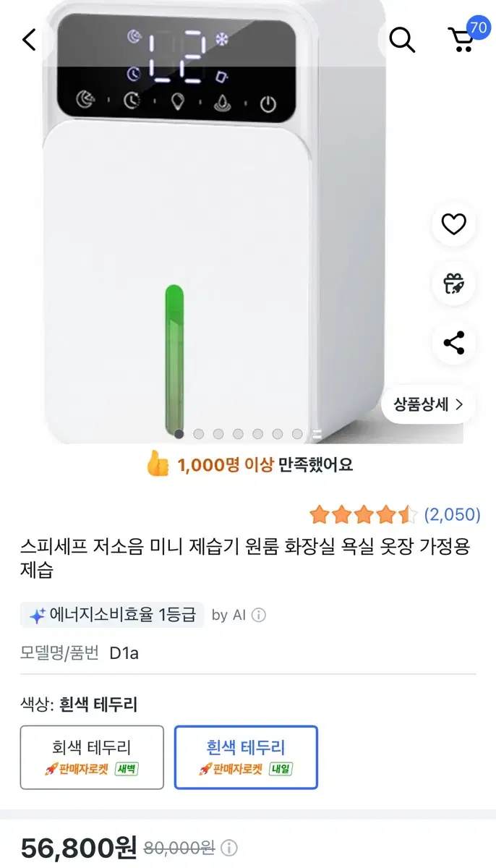Screen dimensions: 496x868
Task: Select the 흰색 테두리 color option
Action: [x=246, y=757]
